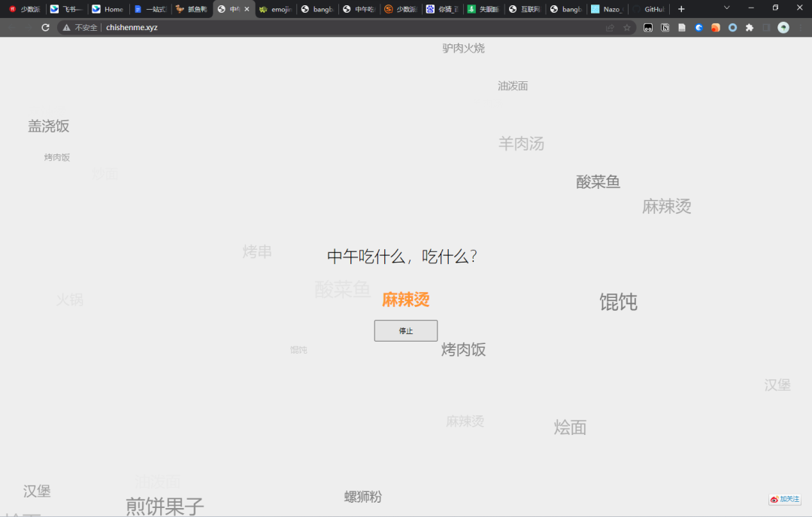This screenshot has height=517, width=812.
Task: Open the OneTab blue ring extension icon
Action: (x=732, y=27)
